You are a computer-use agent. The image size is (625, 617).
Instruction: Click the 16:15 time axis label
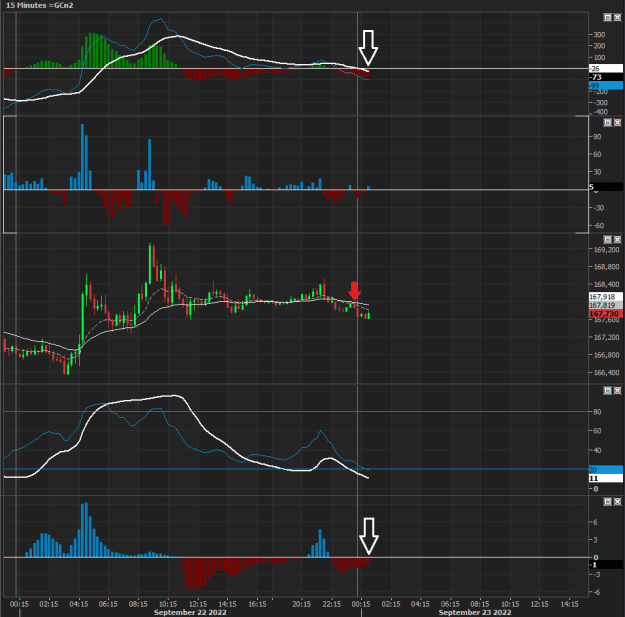(x=257, y=604)
